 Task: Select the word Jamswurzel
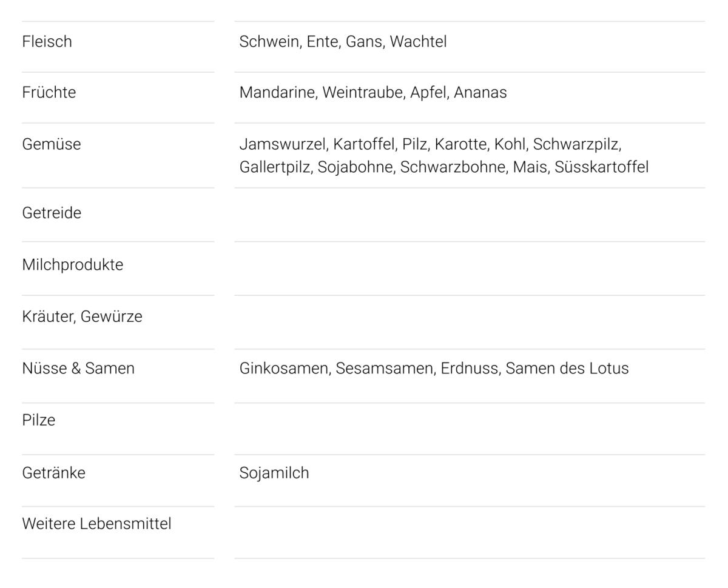[x=282, y=144]
